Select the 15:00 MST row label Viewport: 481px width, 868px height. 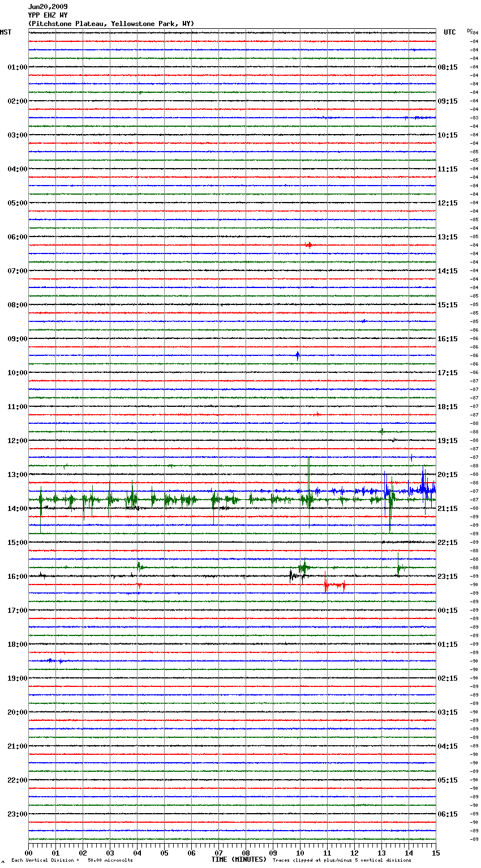coord(18,543)
